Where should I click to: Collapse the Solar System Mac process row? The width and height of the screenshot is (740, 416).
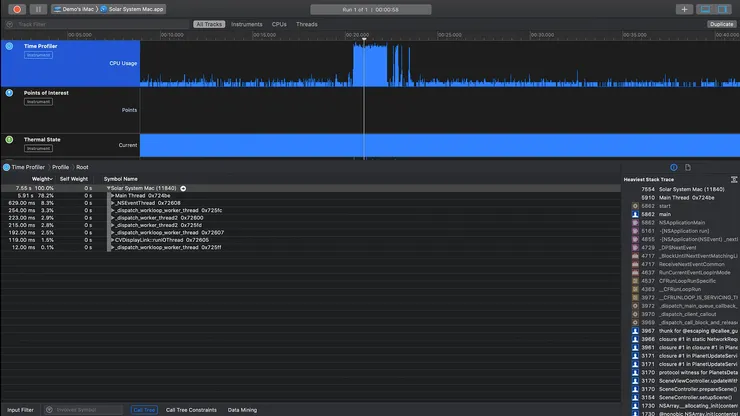click(108, 188)
